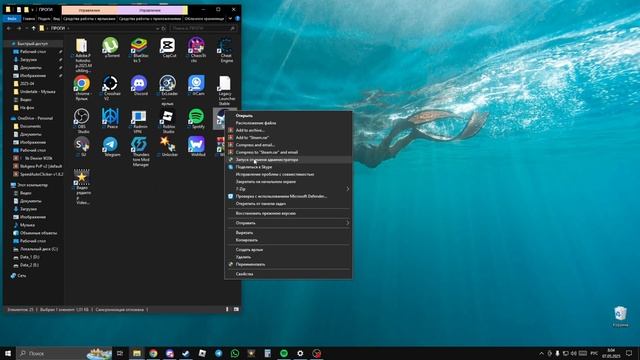Viewport: 640px width, 360px height.
Task: Switch to large icons view in status bar
Action: (236, 309)
